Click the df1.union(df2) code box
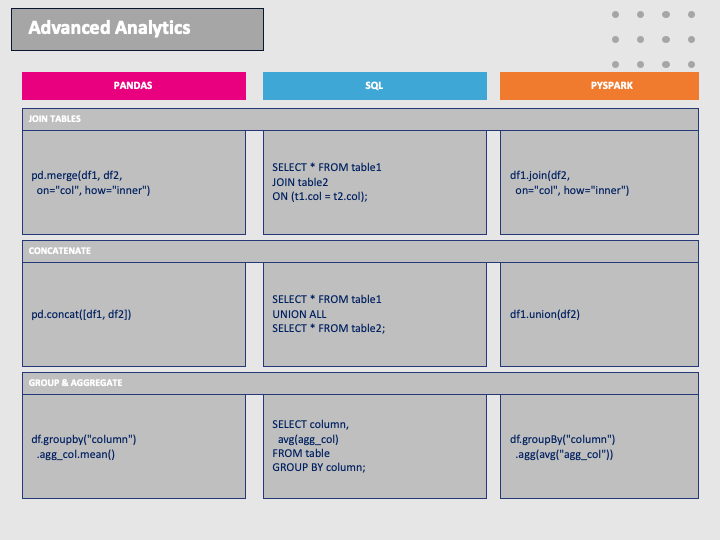 599,314
